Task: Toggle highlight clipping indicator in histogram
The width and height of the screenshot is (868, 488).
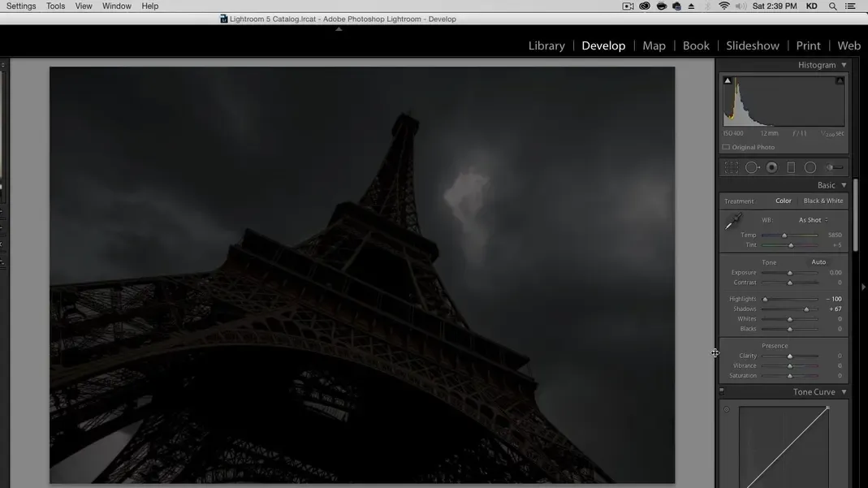Action: pyautogui.click(x=840, y=80)
